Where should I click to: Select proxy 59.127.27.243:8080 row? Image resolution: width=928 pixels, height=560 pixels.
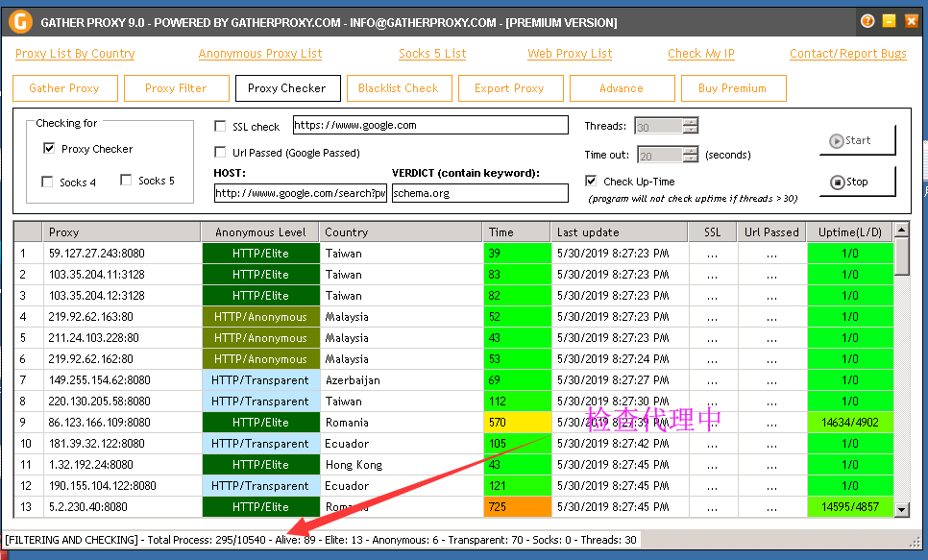pyautogui.click(x=453, y=254)
